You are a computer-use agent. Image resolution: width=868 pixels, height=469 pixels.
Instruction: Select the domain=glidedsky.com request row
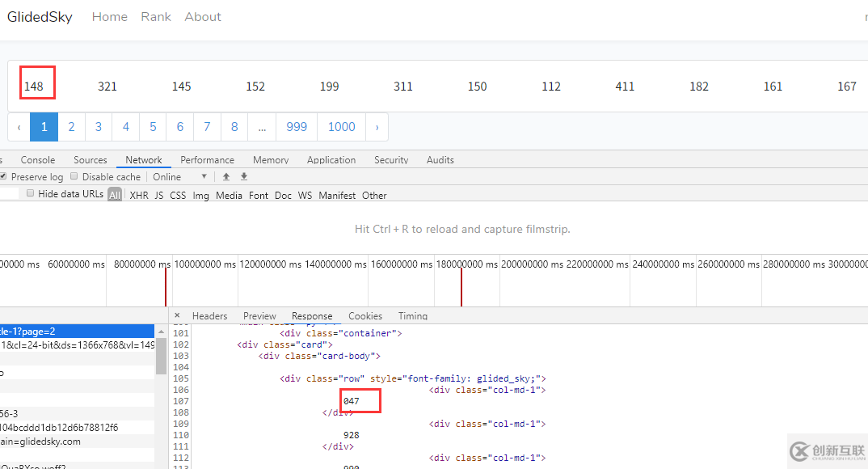click(77, 442)
